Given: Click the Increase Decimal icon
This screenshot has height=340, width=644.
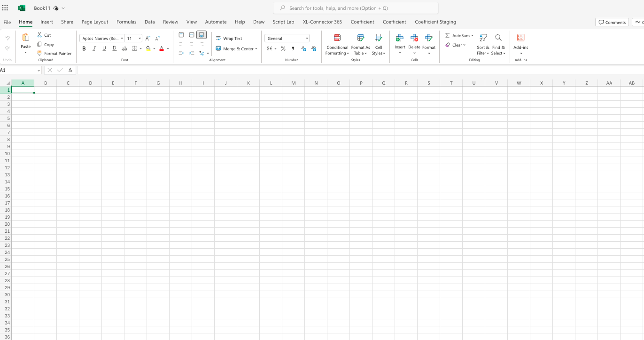Looking at the screenshot, I should pyautogui.click(x=303, y=48).
